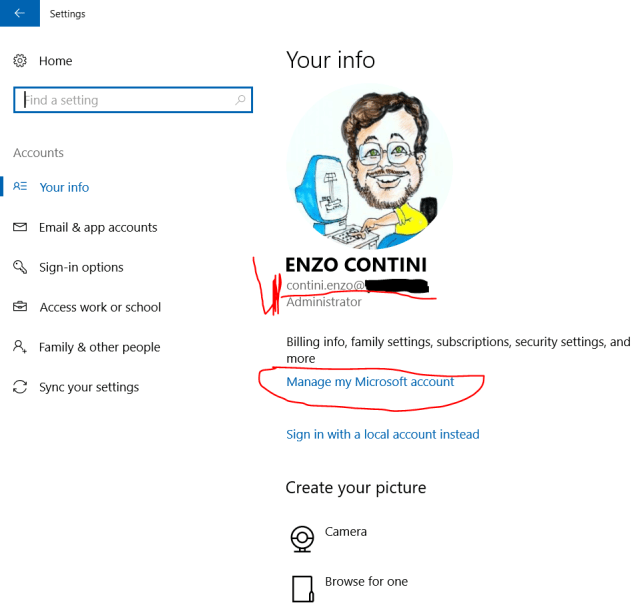Click the briefcase icon for Access work or school
This screenshot has height=613, width=640.
pyautogui.click(x=20, y=307)
